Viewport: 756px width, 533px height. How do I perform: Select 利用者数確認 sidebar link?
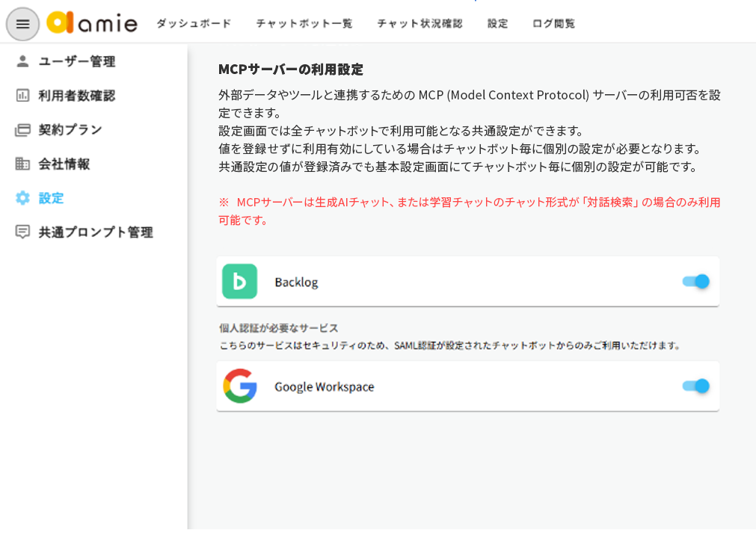pos(77,96)
